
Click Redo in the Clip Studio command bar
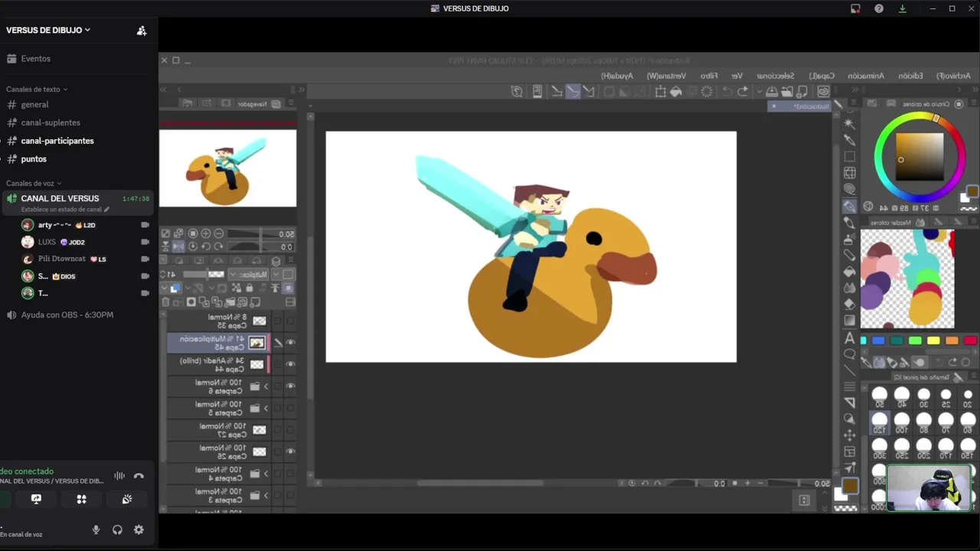727,92
